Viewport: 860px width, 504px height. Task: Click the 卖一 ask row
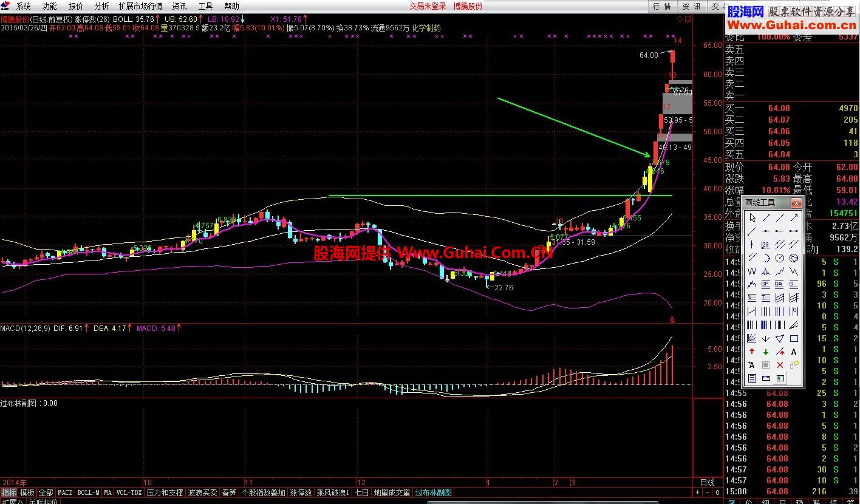tap(791, 95)
